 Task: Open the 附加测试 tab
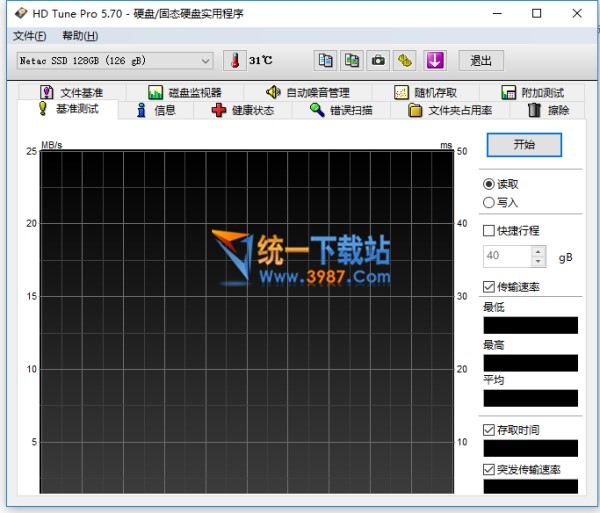pyautogui.click(x=532, y=92)
